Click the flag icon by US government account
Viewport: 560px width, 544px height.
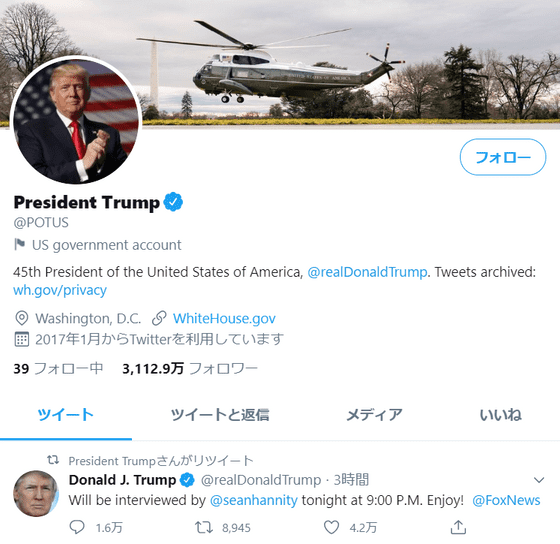pyautogui.click(x=20, y=245)
